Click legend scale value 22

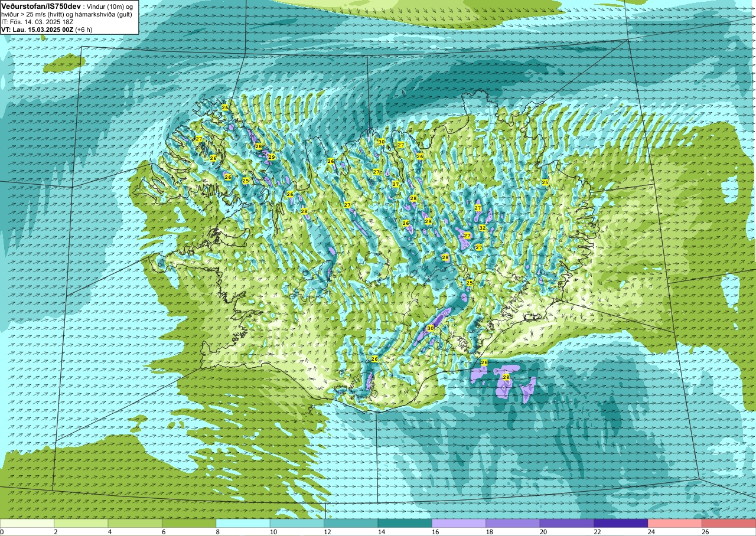[x=596, y=532]
